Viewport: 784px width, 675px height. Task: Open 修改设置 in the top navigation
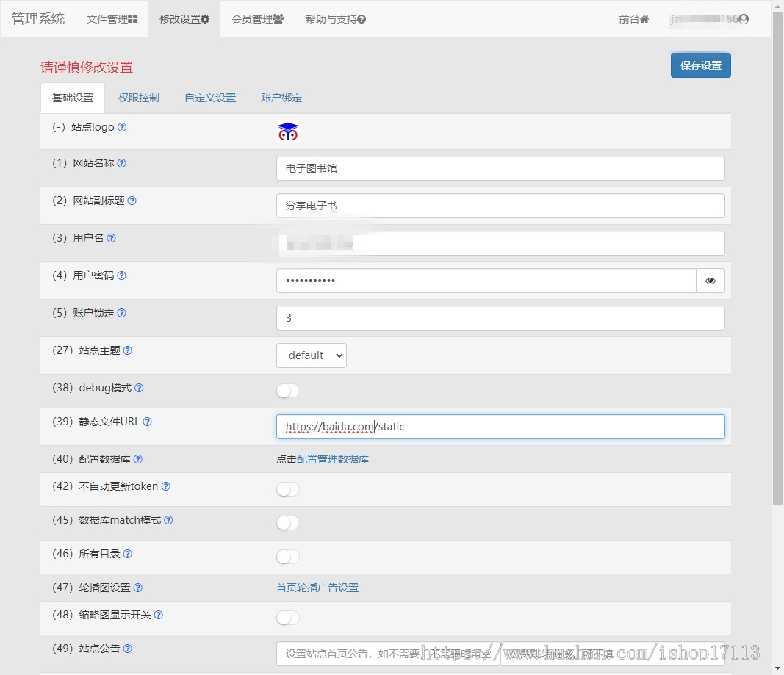(184, 19)
